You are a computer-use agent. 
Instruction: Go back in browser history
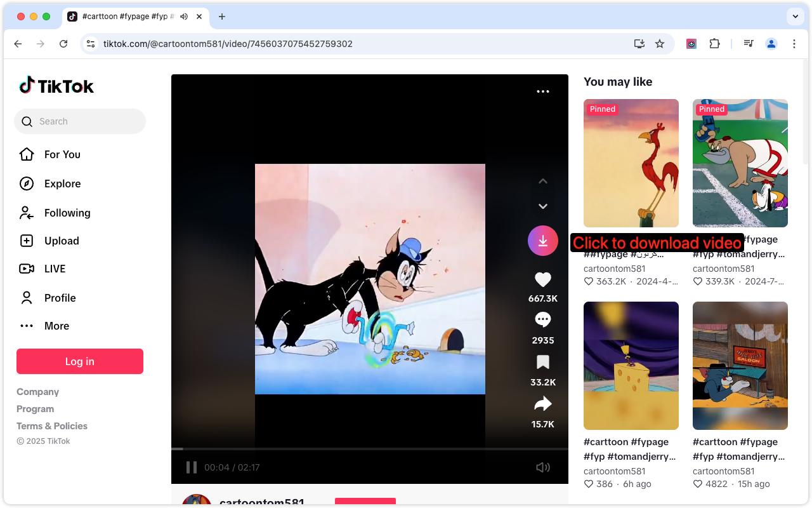pos(18,44)
